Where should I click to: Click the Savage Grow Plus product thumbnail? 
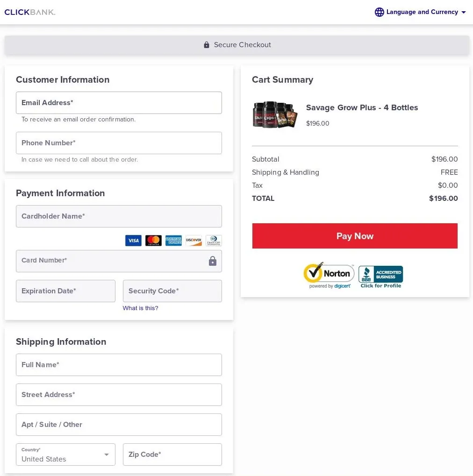click(x=275, y=115)
